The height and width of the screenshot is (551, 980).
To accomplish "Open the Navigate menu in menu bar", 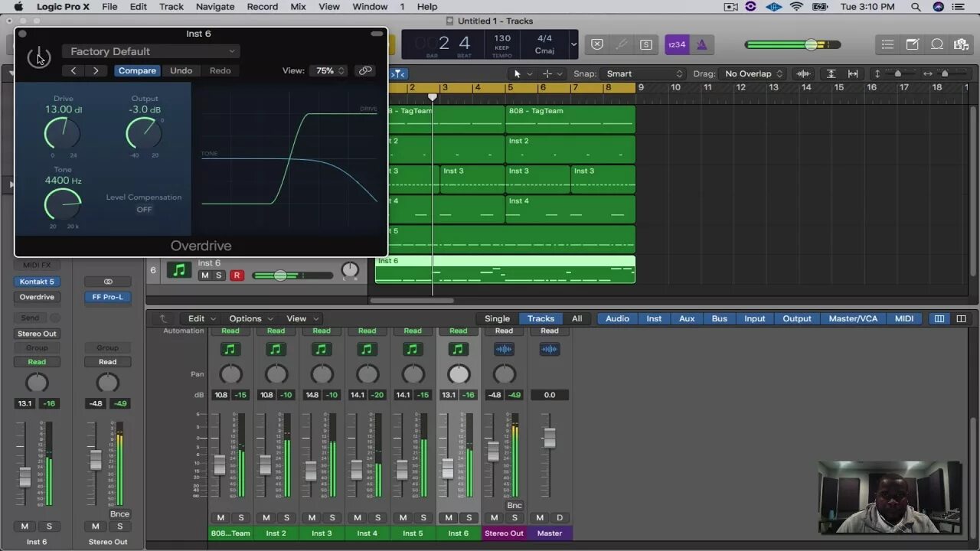I will (x=214, y=6).
